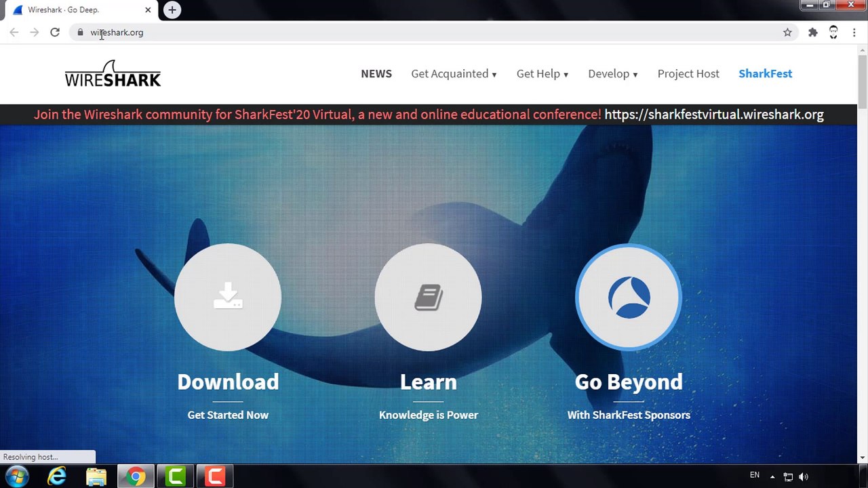Viewport: 868px width, 488px height.
Task: Open a new tab with plus button
Action: pyautogui.click(x=172, y=9)
